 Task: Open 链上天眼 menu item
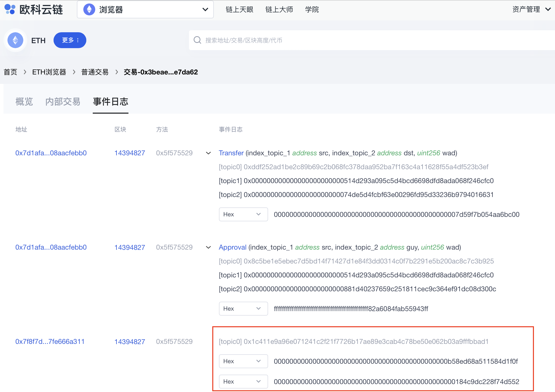point(239,10)
